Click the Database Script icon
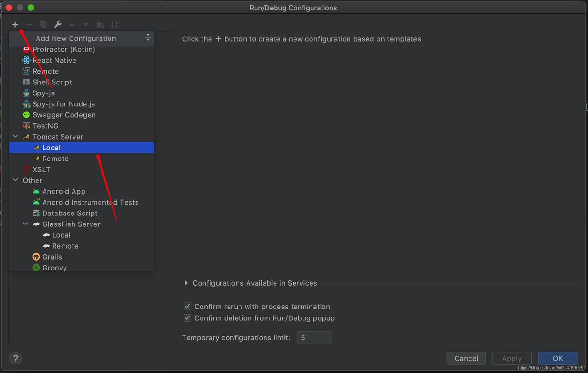This screenshot has width=588, height=373. pyautogui.click(x=36, y=213)
